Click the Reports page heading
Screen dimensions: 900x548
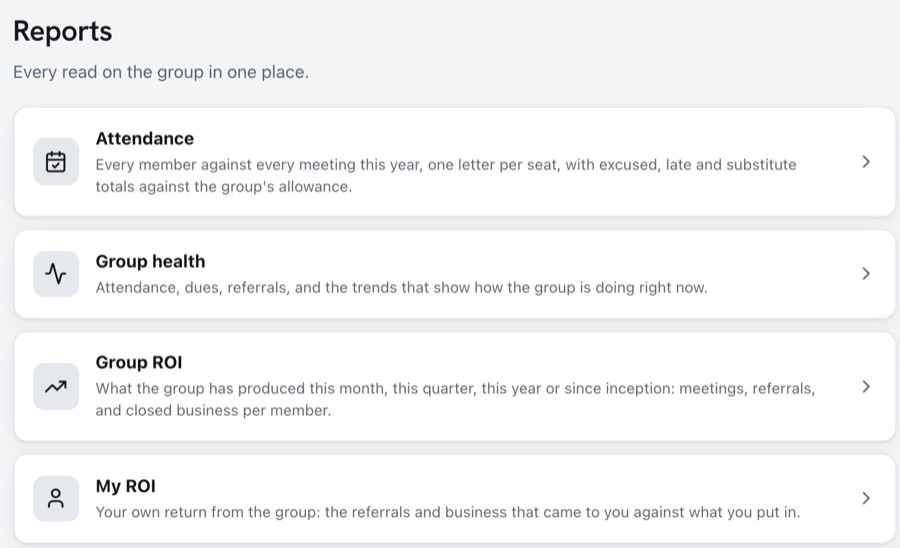click(x=63, y=31)
